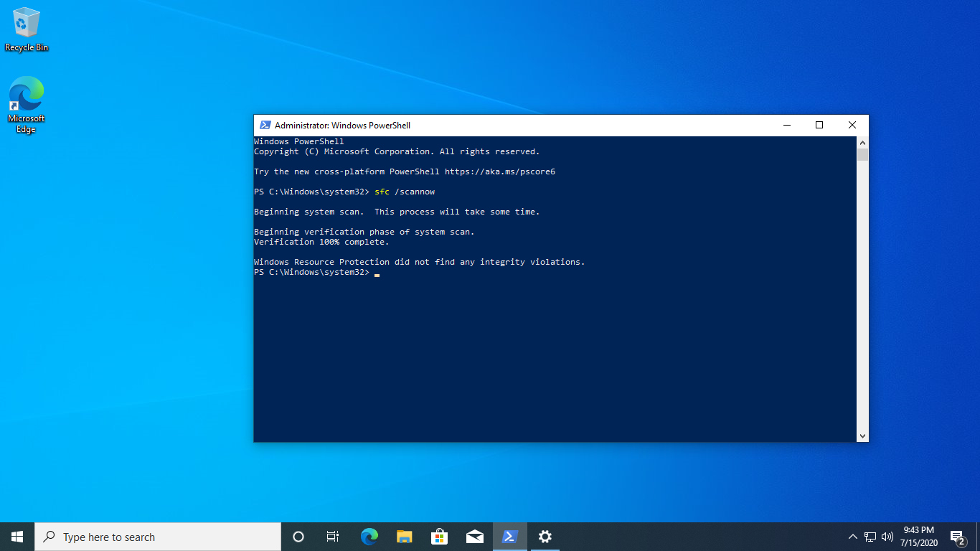This screenshot has width=980, height=551.
Task: Open Settings gear from the taskbar
Action: tap(545, 537)
